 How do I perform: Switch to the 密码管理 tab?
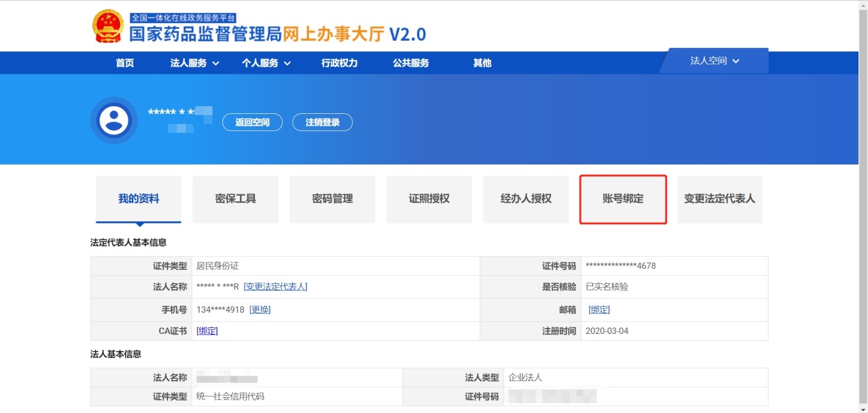[332, 199]
